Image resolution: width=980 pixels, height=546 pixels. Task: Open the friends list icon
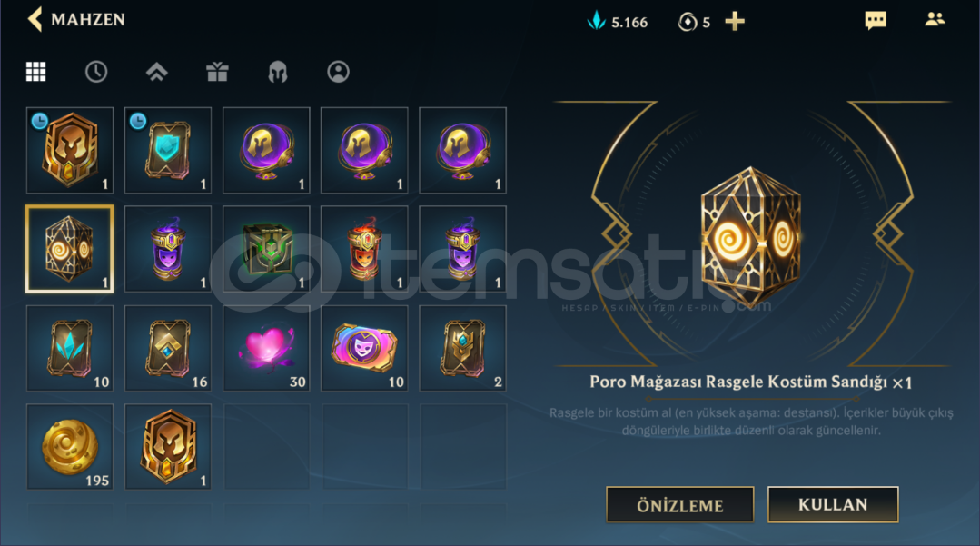coord(935,19)
